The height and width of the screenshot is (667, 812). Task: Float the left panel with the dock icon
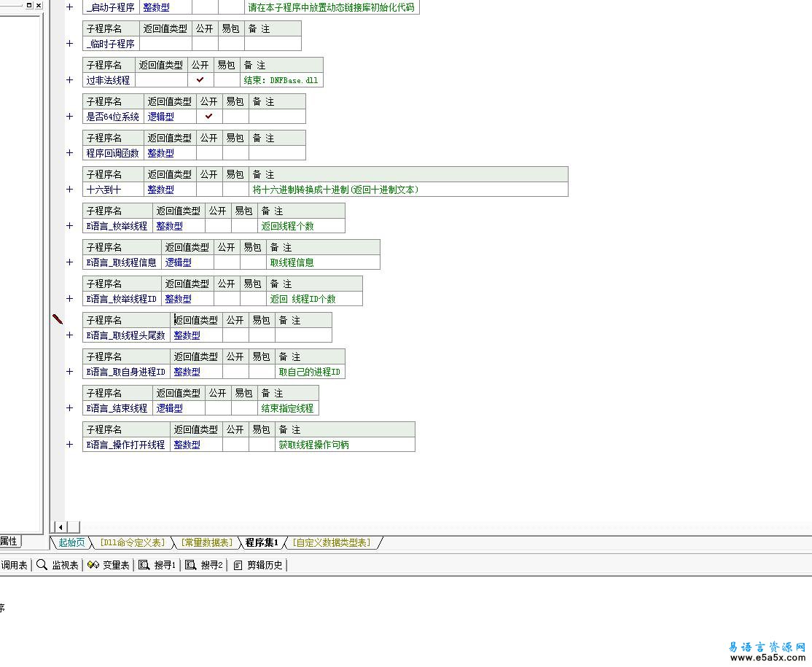click(x=29, y=5)
